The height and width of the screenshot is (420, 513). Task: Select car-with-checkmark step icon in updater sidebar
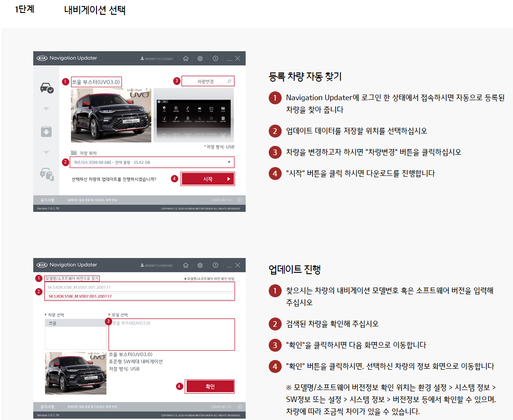click(47, 88)
